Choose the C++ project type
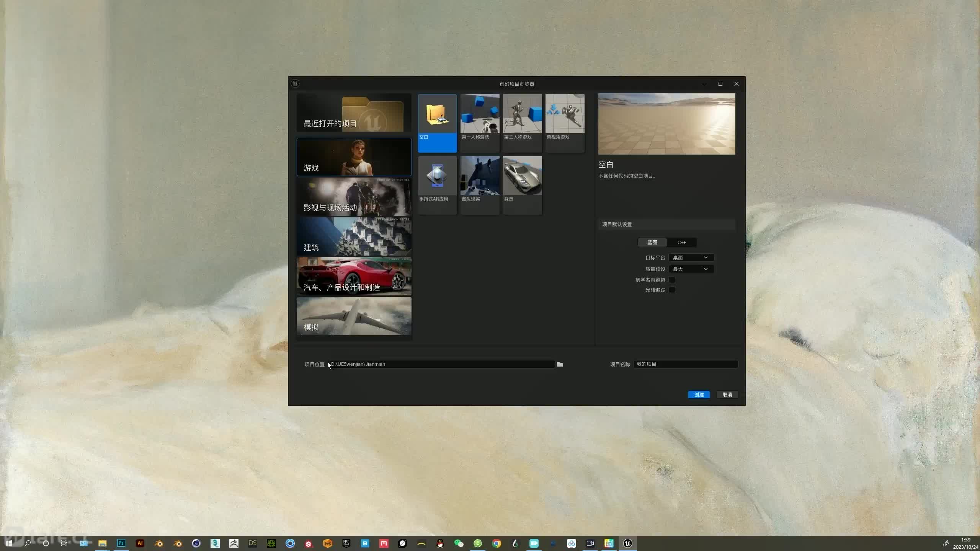The image size is (980, 551). 681,242
